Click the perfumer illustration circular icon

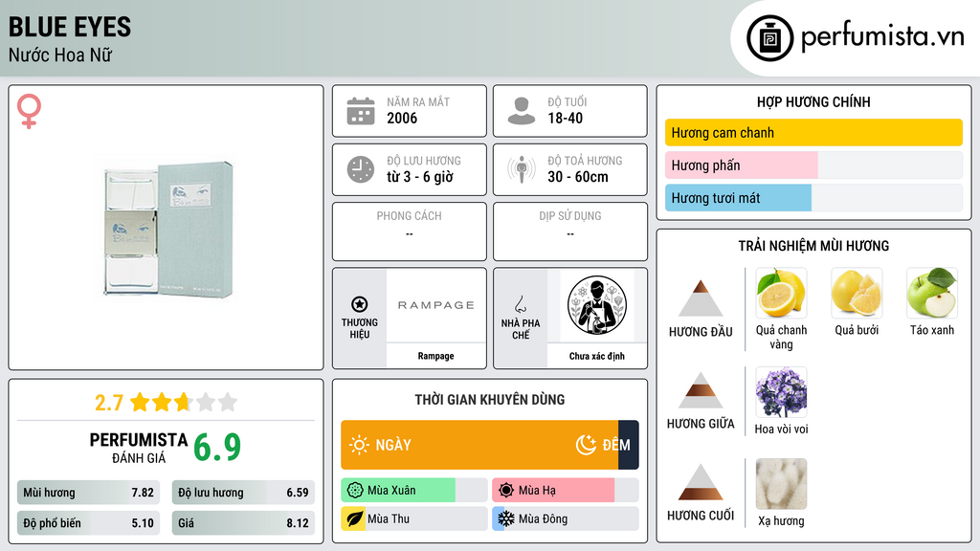click(597, 305)
